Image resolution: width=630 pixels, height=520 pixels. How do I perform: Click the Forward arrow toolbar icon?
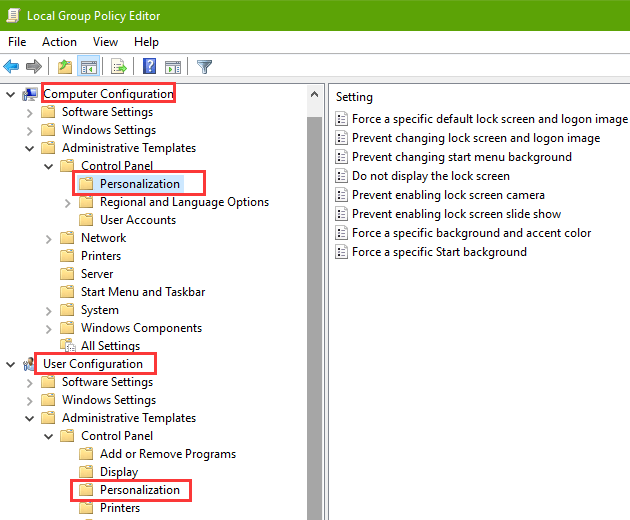point(34,66)
